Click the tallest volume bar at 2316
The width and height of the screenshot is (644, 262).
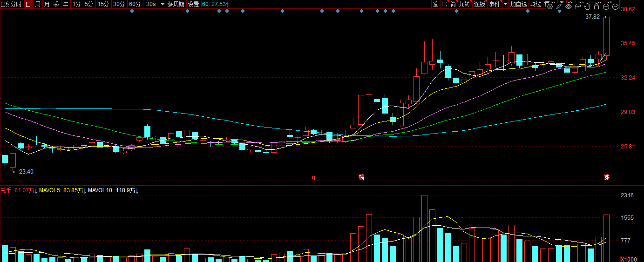424,228
